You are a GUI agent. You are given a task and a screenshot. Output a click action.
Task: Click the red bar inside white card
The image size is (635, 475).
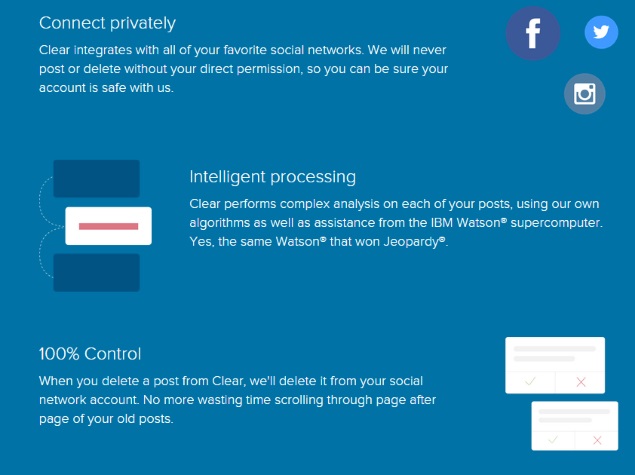(x=109, y=226)
